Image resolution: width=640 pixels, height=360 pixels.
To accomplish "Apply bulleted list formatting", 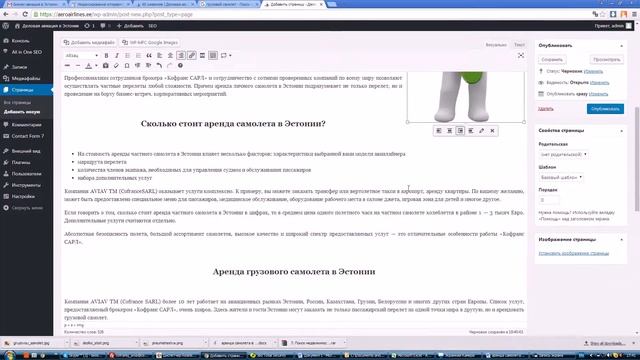I will tap(127, 56).
